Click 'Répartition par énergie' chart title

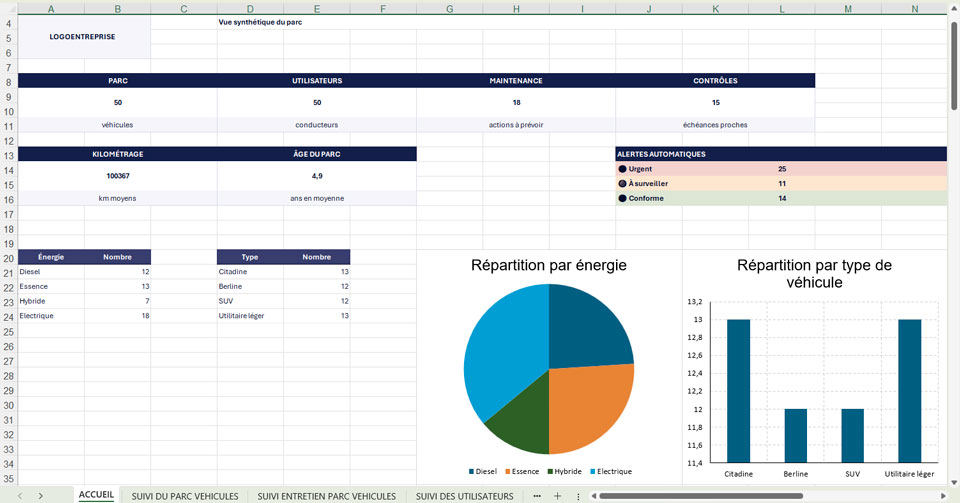(x=549, y=266)
